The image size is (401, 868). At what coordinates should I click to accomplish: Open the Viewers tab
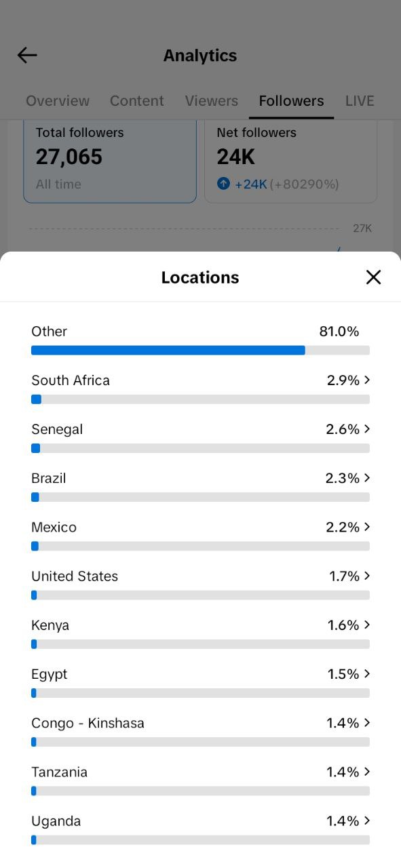click(212, 101)
